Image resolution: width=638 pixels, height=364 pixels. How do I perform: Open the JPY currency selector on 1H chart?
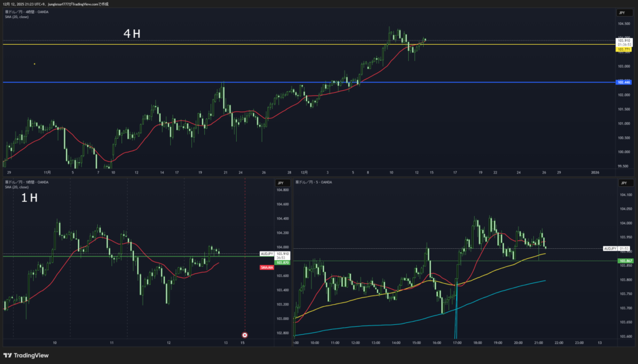pyautogui.click(x=281, y=183)
